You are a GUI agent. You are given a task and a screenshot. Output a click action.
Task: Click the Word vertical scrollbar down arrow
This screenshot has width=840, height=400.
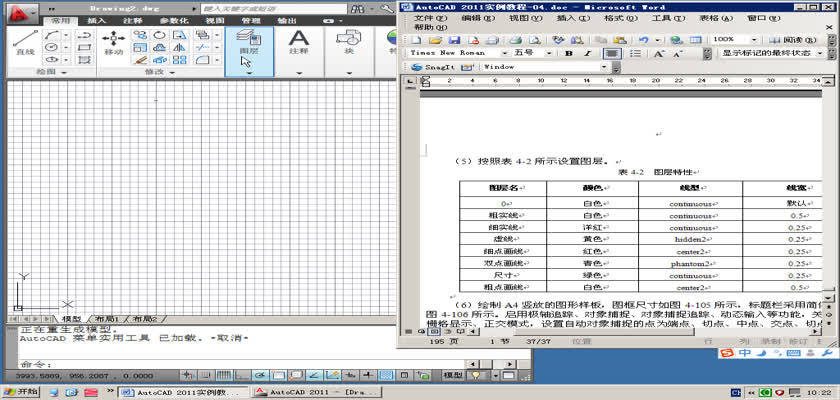tap(827, 298)
